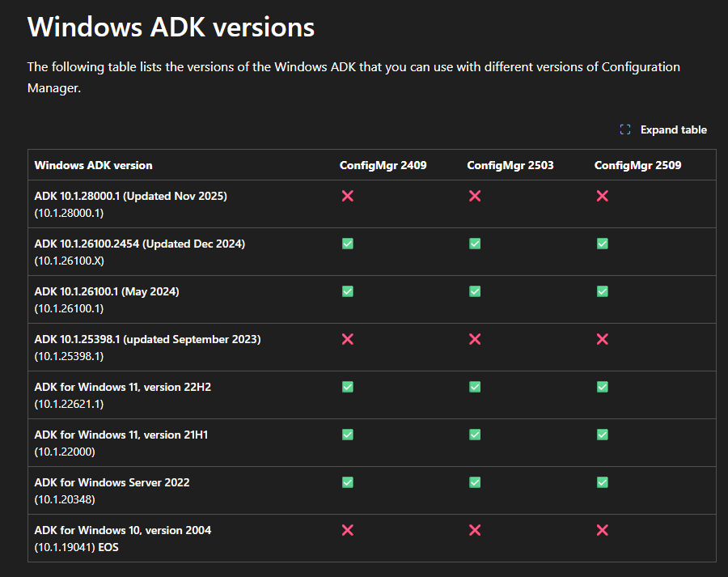
Task: Click the Windows ADK versions heading
Action: click(171, 27)
